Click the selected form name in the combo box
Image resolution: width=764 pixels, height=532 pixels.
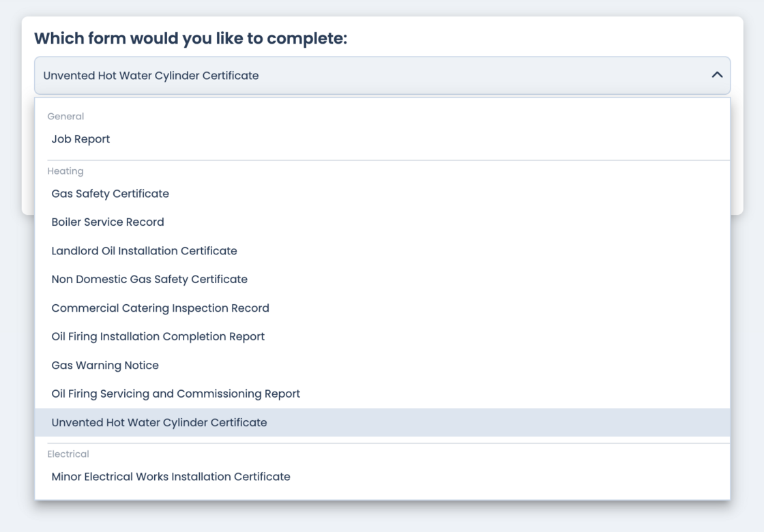coord(151,76)
